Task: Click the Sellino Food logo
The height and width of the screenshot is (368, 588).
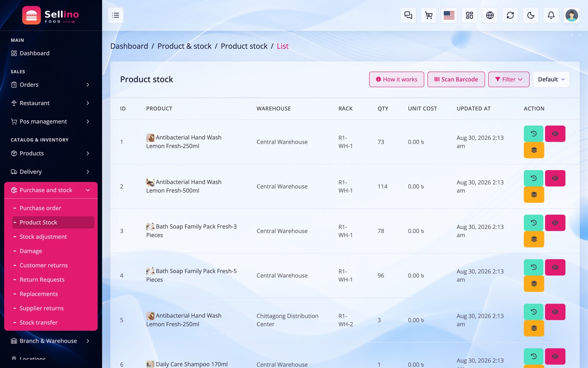Action: pos(51,16)
